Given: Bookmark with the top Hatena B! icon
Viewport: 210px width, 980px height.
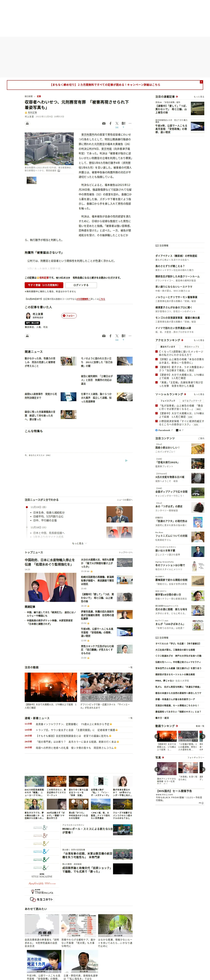Looking at the screenshot, I should click(123, 124).
